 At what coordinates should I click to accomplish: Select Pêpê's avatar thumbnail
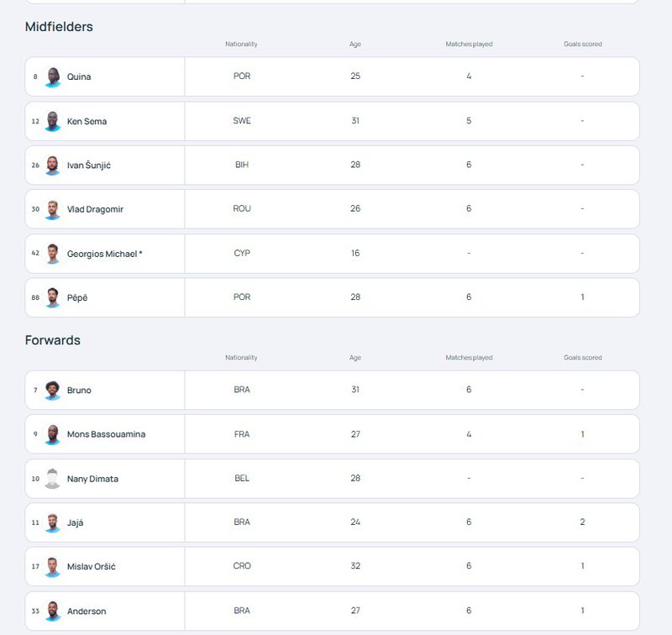point(53,298)
